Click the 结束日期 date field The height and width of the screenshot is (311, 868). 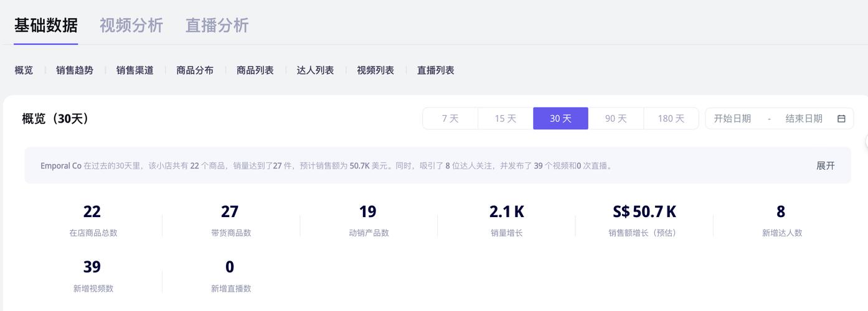click(804, 119)
